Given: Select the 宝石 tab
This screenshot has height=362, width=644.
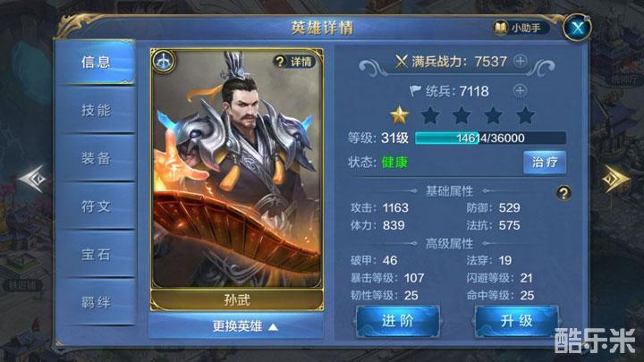Looking at the screenshot, I should point(96,254).
